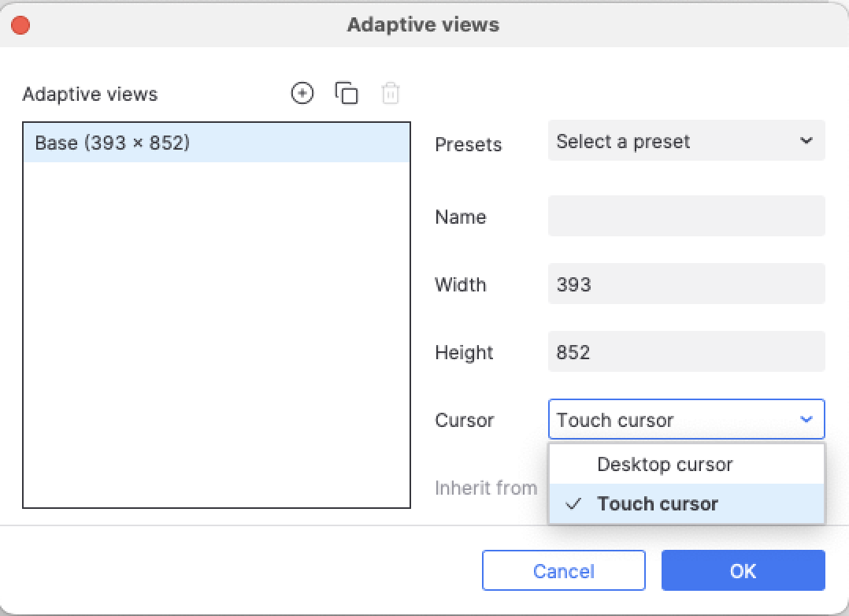Pick the Touch cursor menu option
This screenshot has width=849, height=616.
(x=658, y=504)
